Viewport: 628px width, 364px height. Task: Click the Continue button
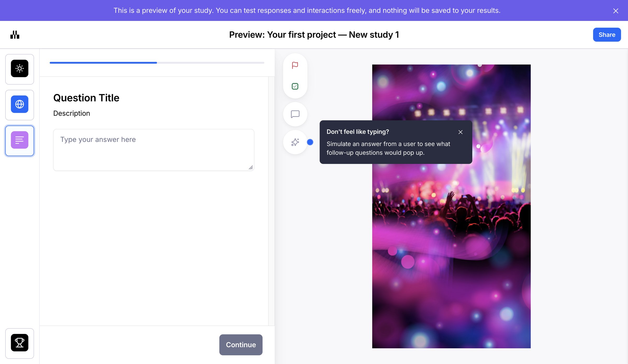point(241,345)
